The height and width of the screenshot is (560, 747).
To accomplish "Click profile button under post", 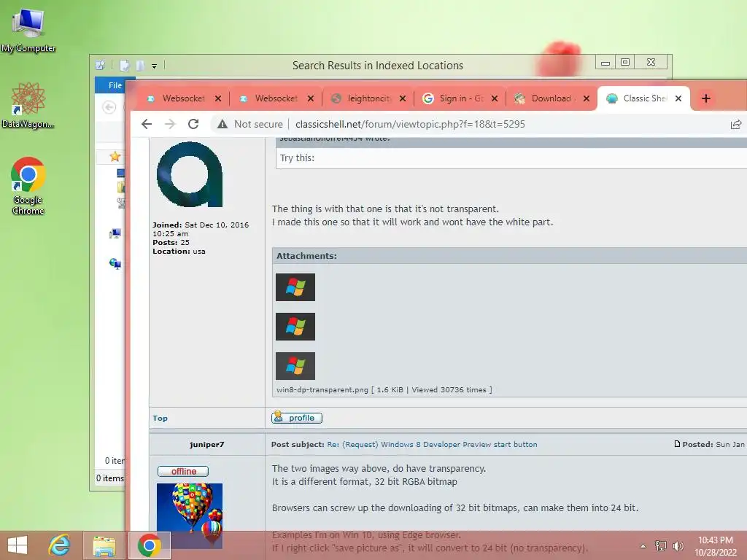I will coord(297,418).
